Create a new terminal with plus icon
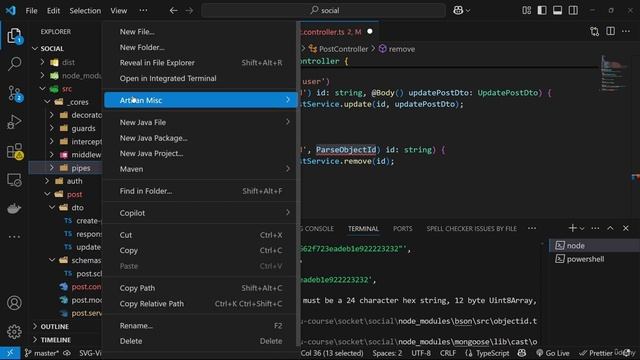 pos(572,228)
